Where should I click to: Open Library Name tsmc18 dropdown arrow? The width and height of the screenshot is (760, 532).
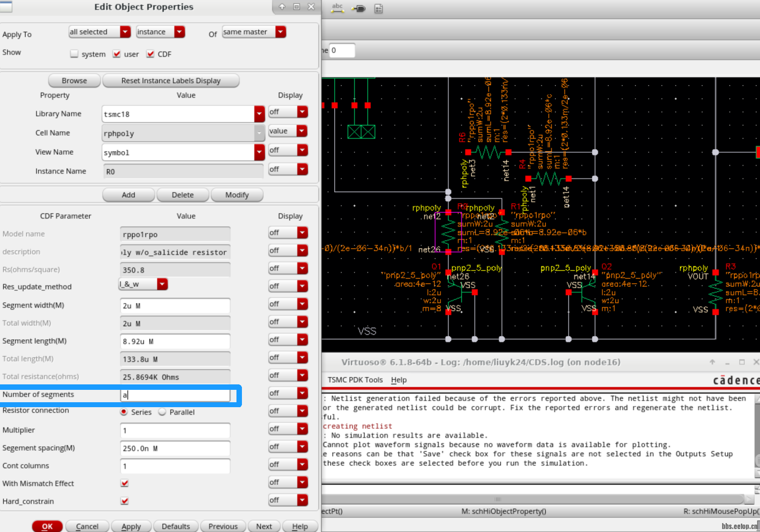(x=259, y=114)
